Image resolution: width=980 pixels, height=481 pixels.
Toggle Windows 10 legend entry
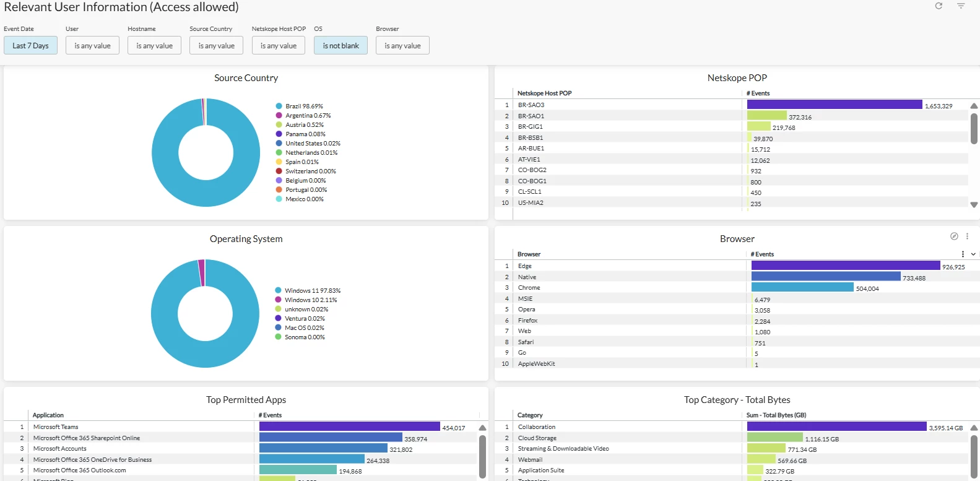pos(306,300)
